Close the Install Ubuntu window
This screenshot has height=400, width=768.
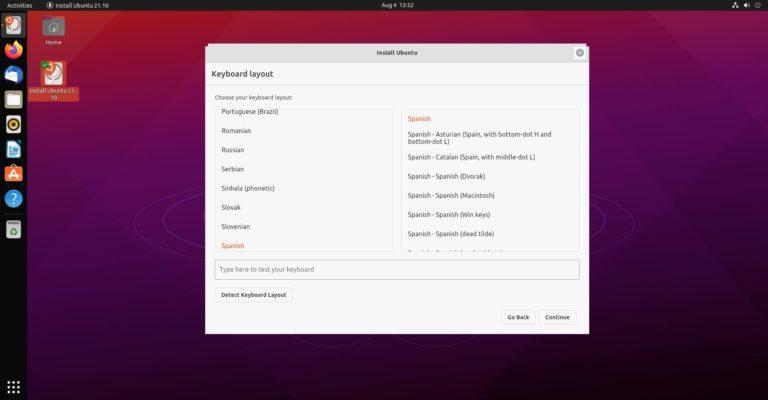click(x=580, y=52)
